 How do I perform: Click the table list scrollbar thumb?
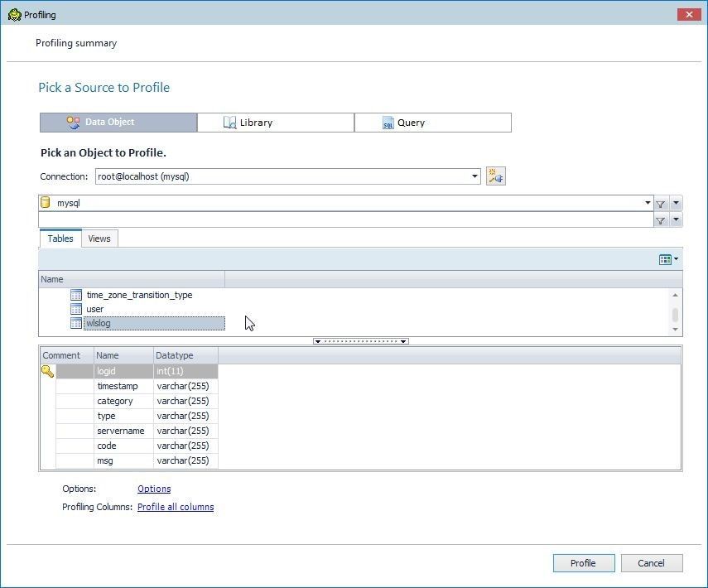[675, 315]
